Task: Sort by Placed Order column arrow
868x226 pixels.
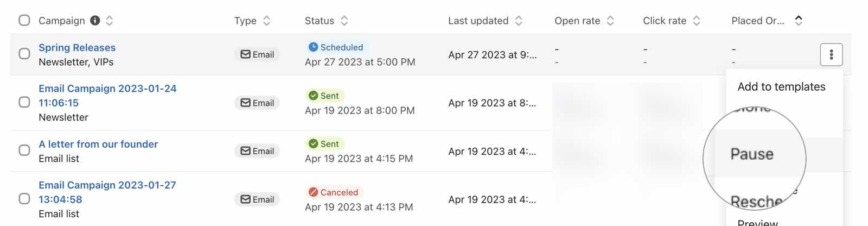Action: click(799, 21)
